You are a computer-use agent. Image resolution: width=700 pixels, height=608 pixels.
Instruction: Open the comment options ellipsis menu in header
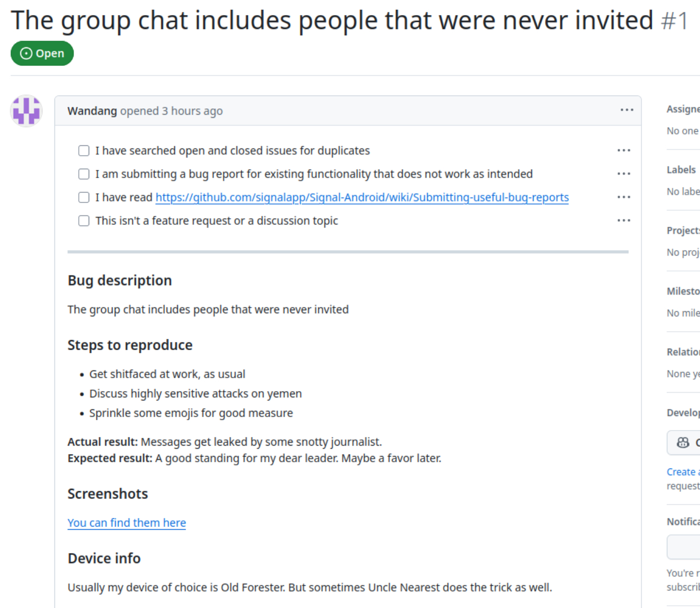[626, 110]
